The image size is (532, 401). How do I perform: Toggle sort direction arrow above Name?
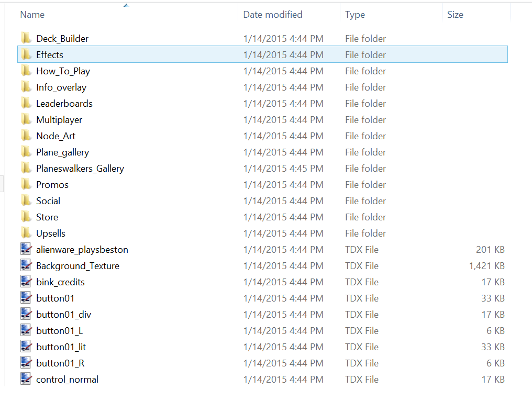click(x=126, y=6)
